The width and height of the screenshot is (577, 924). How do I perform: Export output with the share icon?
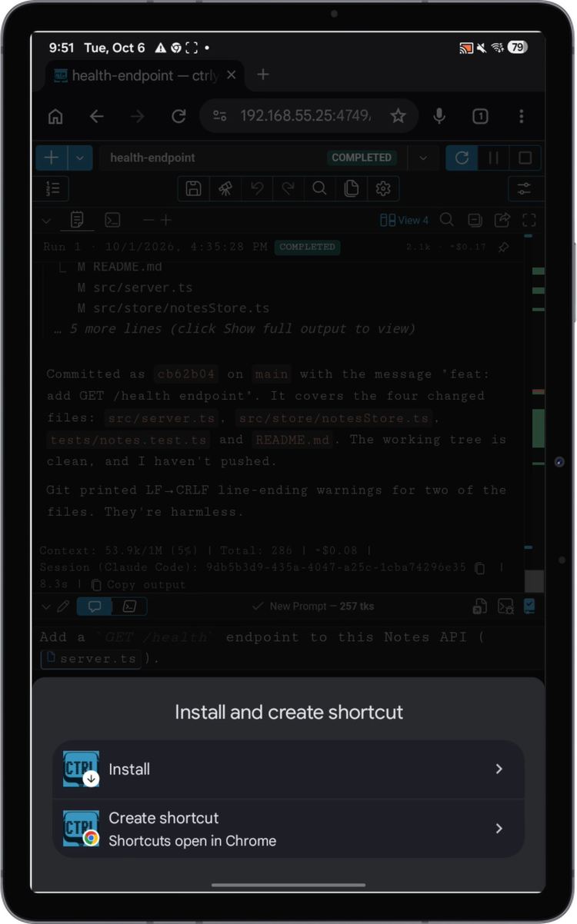[502, 221]
